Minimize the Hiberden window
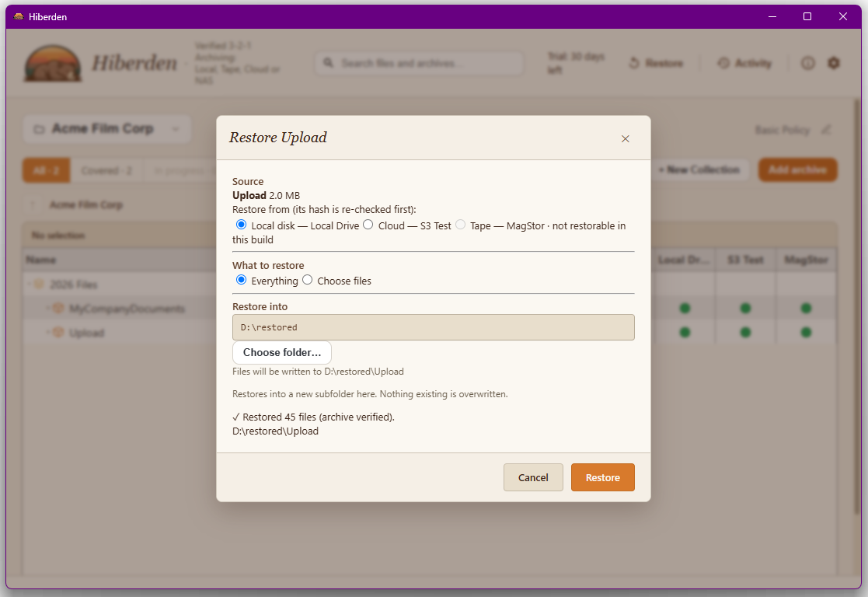Image resolution: width=868 pixels, height=597 pixels. (x=772, y=16)
